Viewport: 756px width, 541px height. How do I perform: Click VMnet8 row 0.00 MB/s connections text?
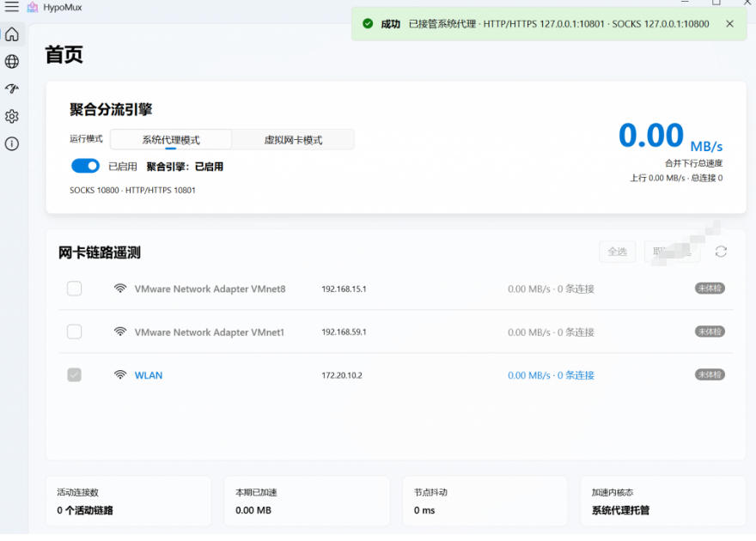coord(551,289)
